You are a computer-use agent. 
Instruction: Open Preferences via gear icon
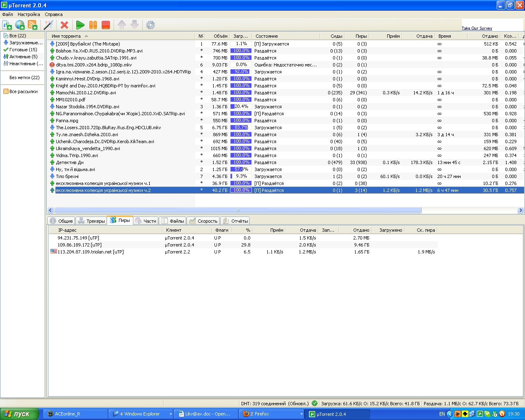point(151,25)
